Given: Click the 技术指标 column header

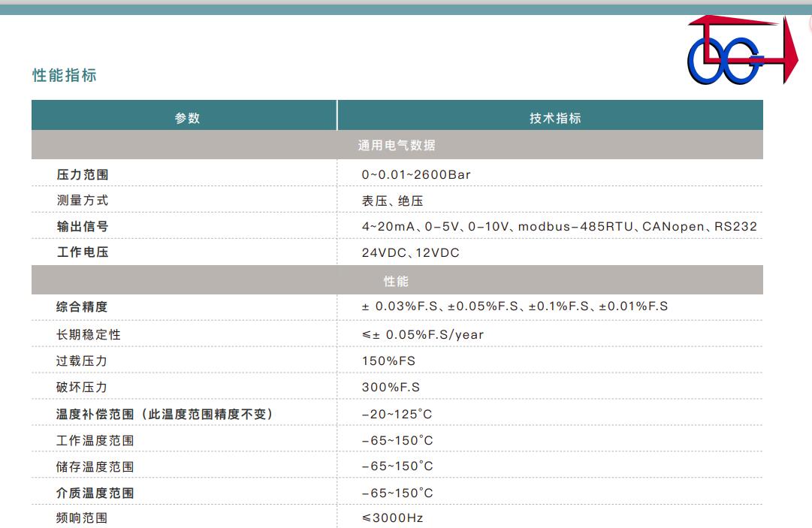Looking at the screenshot, I should tap(555, 118).
